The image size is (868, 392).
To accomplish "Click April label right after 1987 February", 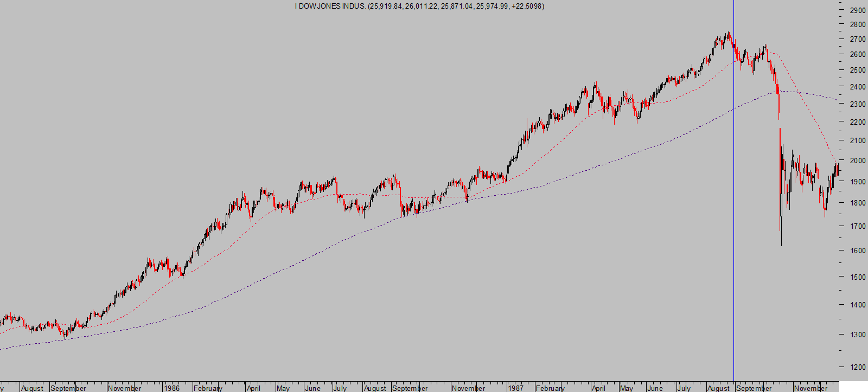I will coord(598,388).
